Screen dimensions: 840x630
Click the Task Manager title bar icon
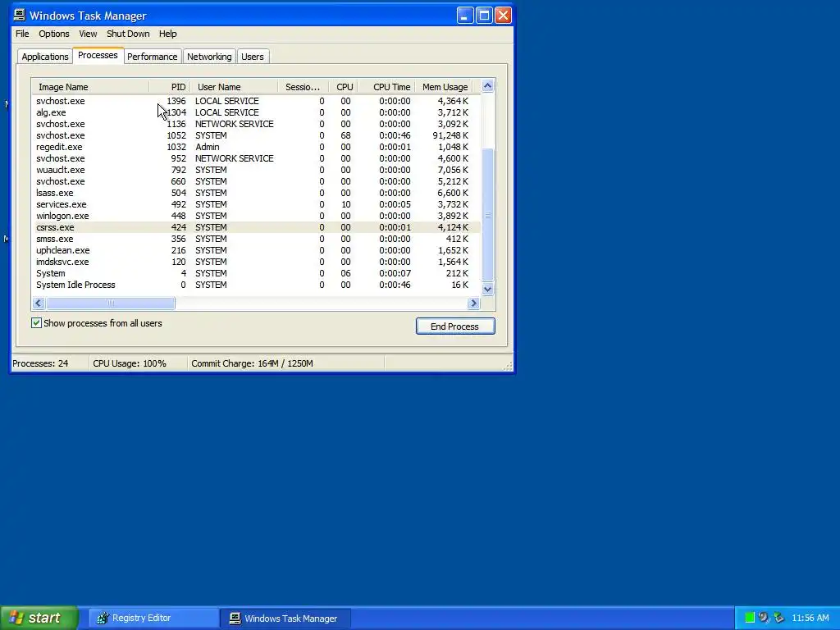tap(20, 15)
